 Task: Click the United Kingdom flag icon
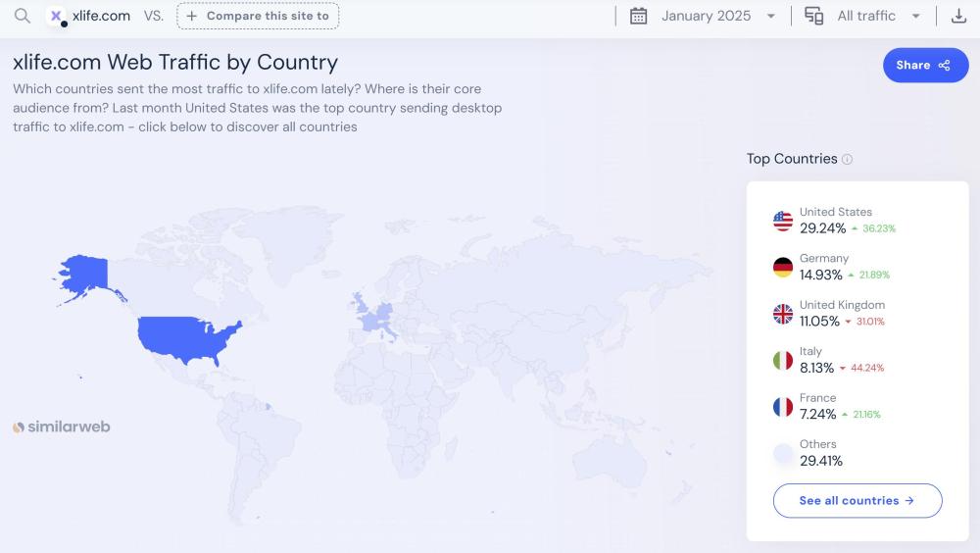pyautogui.click(x=783, y=314)
